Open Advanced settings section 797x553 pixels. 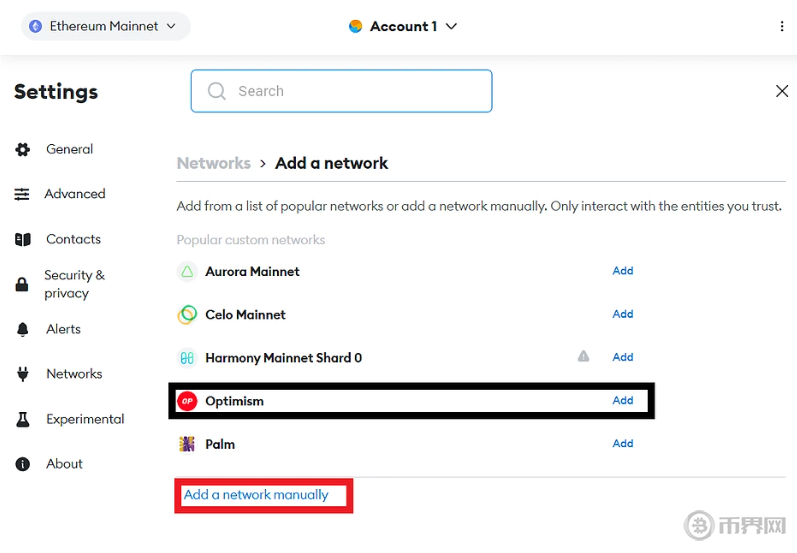74,194
